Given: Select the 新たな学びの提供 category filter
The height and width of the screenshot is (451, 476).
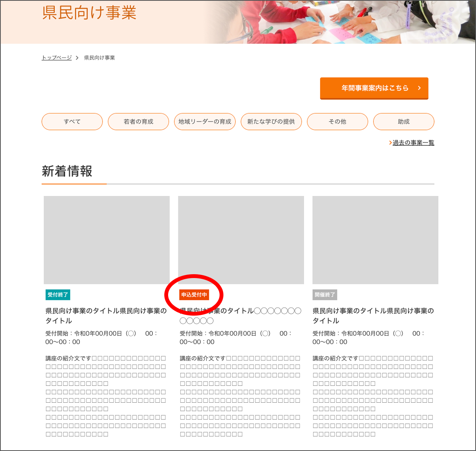Looking at the screenshot, I should click(x=271, y=122).
